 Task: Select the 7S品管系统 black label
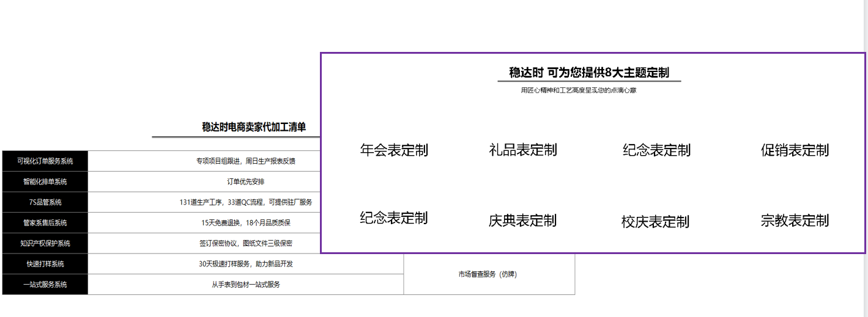pos(45,202)
